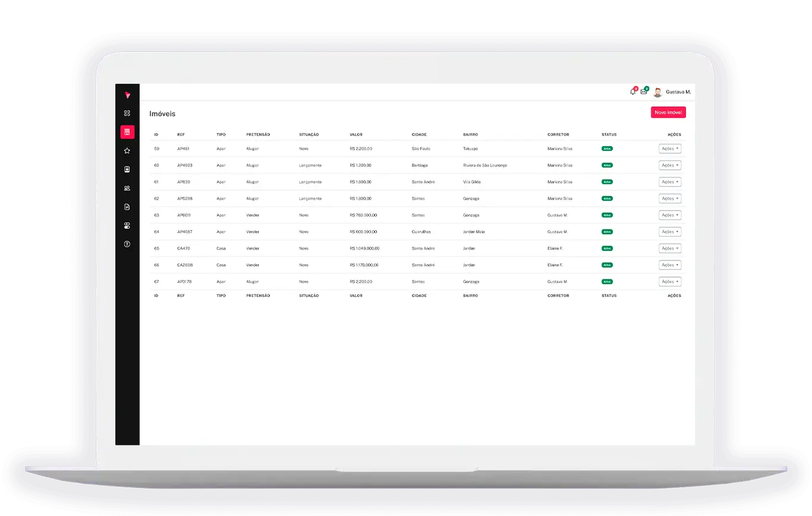Screen dimensions: 812x516
Task: Open the help question mark icon
Action: (127, 244)
